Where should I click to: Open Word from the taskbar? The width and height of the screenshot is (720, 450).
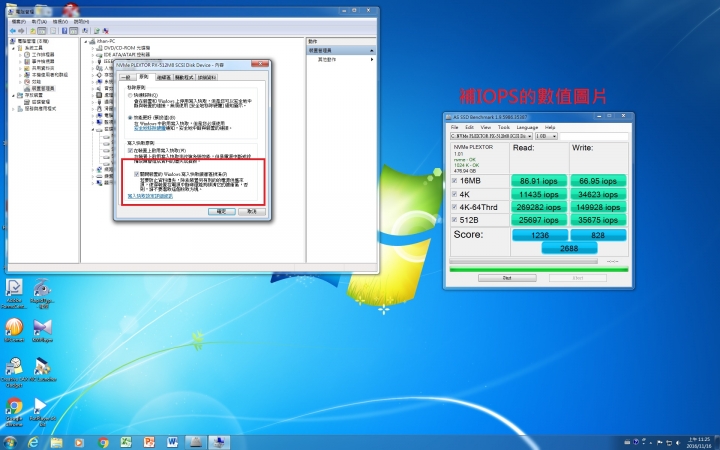click(x=173, y=441)
